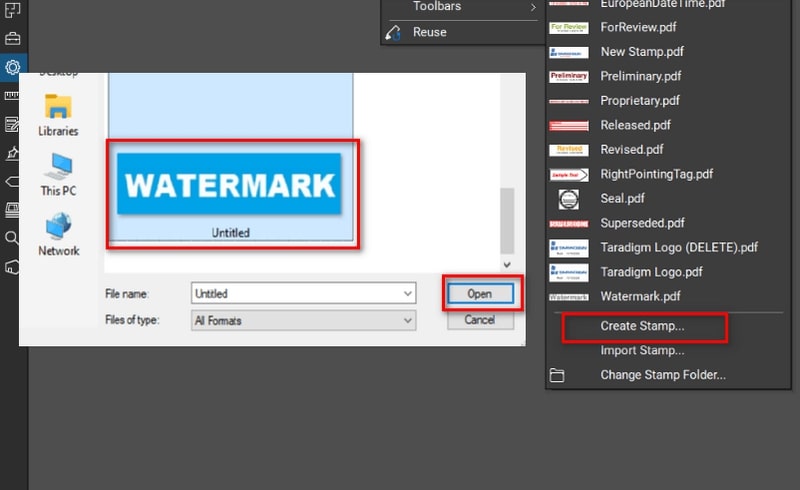Pick the Watermark.pdf stamp
Screen dimensions: 800x490
point(640,297)
